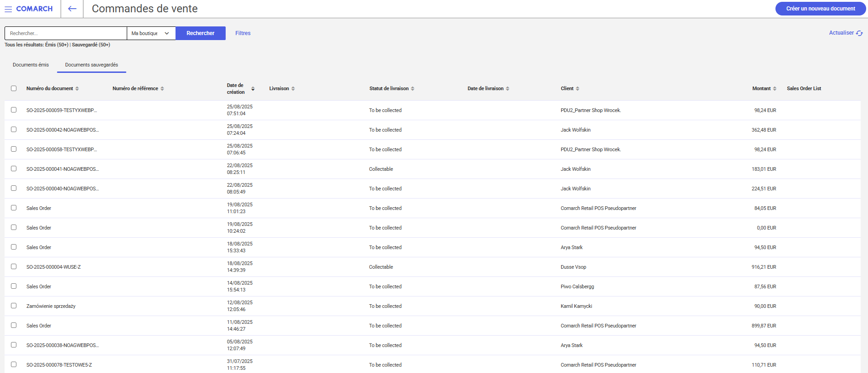Click the back arrow icon
The image size is (868, 373).
tap(72, 9)
